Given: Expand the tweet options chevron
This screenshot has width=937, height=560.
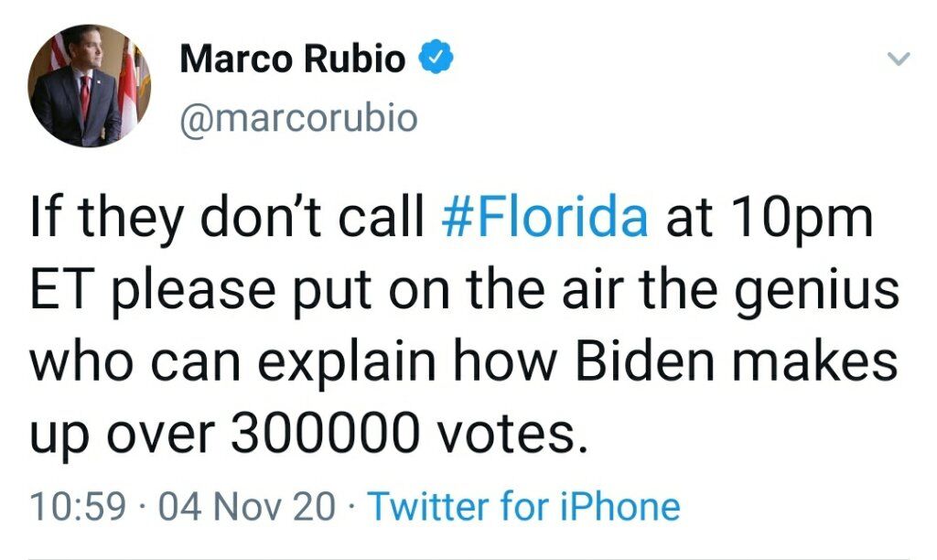Looking at the screenshot, I should 898,59.
